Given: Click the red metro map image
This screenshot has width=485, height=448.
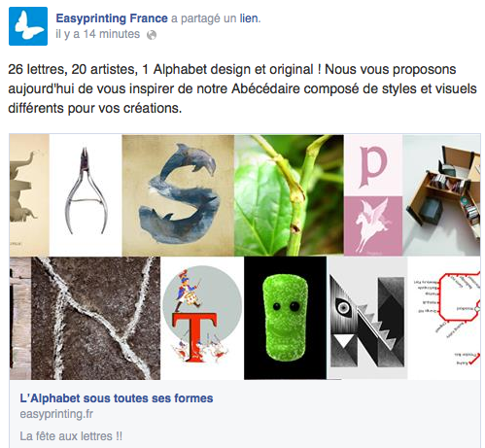Looking at the screenshot, I should click(444, 318).
